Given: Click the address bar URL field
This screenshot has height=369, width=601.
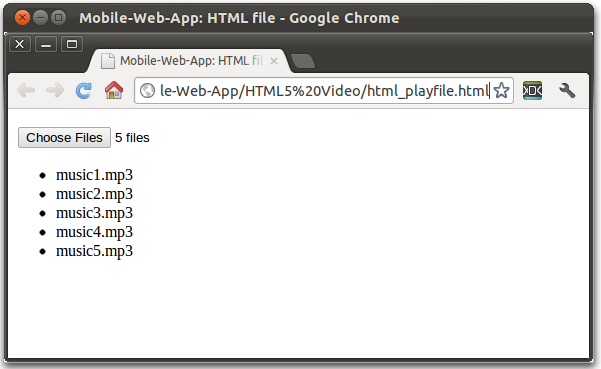Looking at the screenshot, I should 324,91.
